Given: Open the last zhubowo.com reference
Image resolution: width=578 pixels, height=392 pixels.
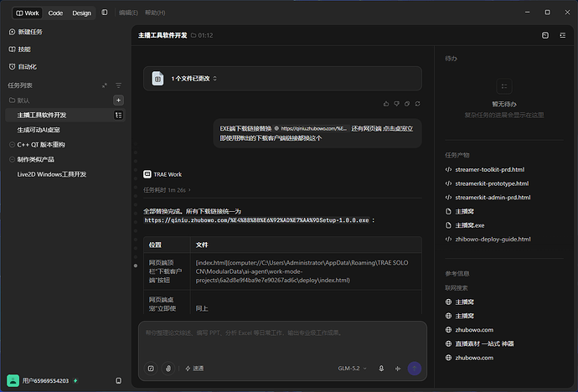Looking at the screenshot, I should coord(469,358).
